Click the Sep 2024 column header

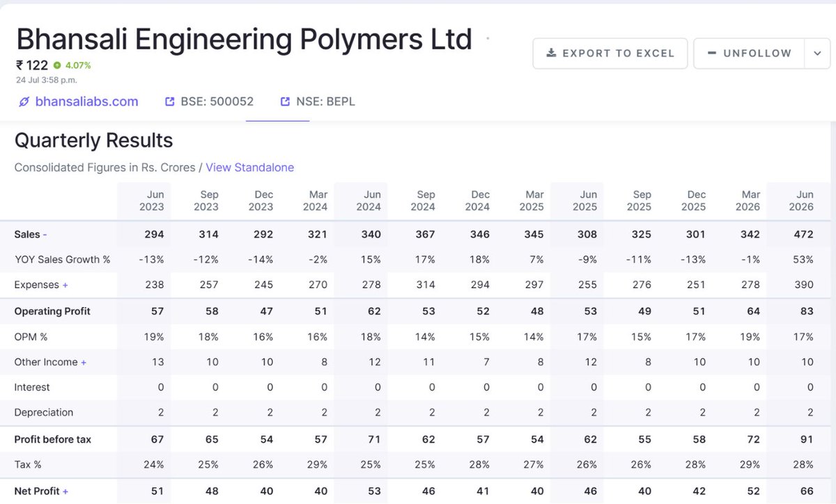tap(422, 200)
